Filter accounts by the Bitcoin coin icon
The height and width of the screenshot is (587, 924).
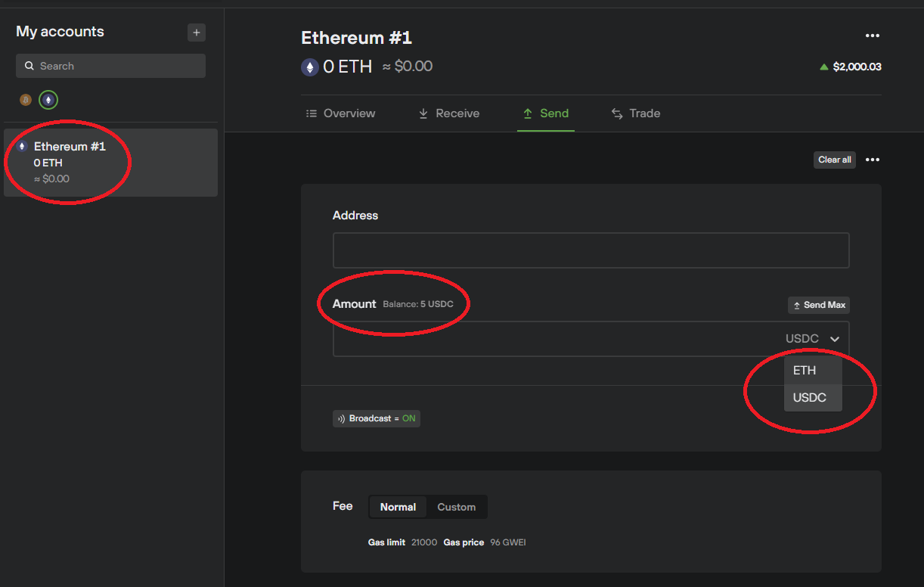tap(26, 100)
